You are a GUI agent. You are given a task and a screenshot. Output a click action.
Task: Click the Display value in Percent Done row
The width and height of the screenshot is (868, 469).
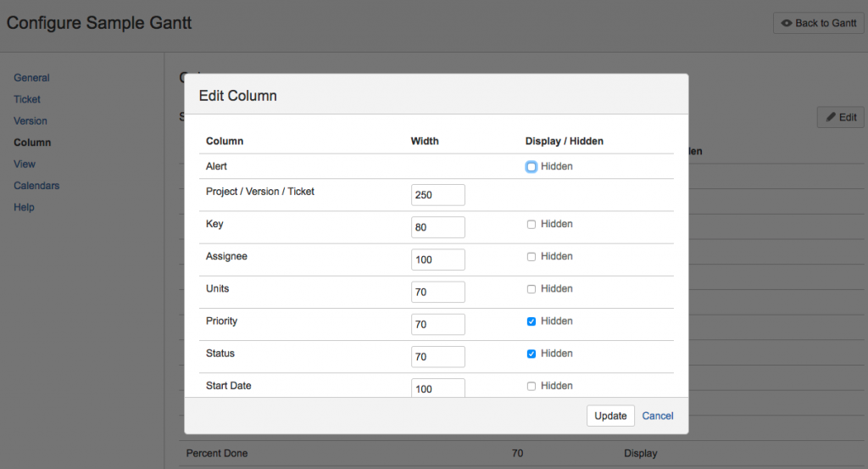tap(641, 454)
